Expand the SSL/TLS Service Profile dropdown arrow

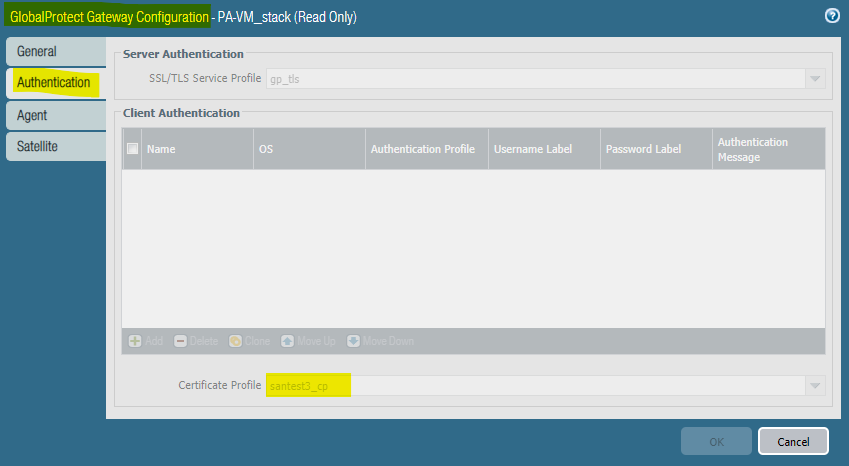[x=815, y=79]
